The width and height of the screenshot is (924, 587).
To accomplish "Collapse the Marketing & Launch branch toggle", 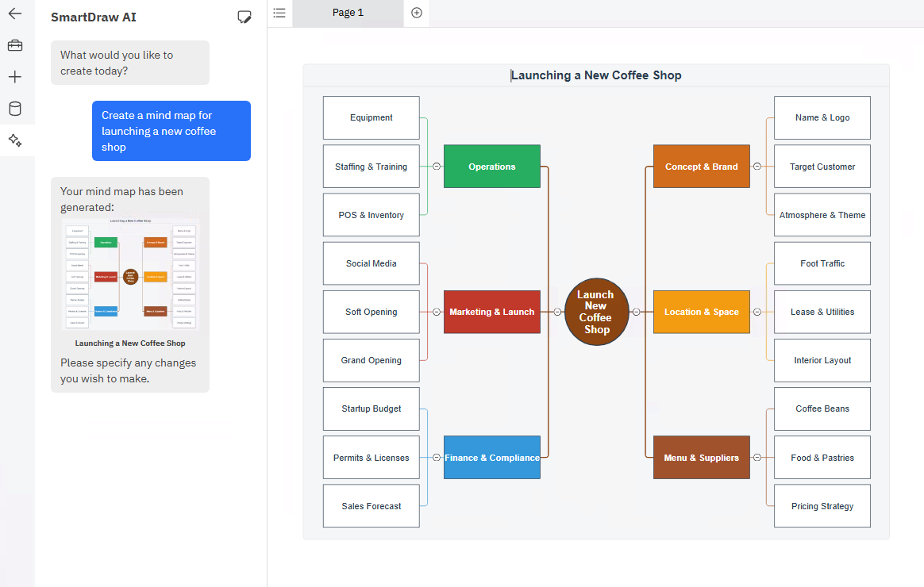I will point(437,312).
